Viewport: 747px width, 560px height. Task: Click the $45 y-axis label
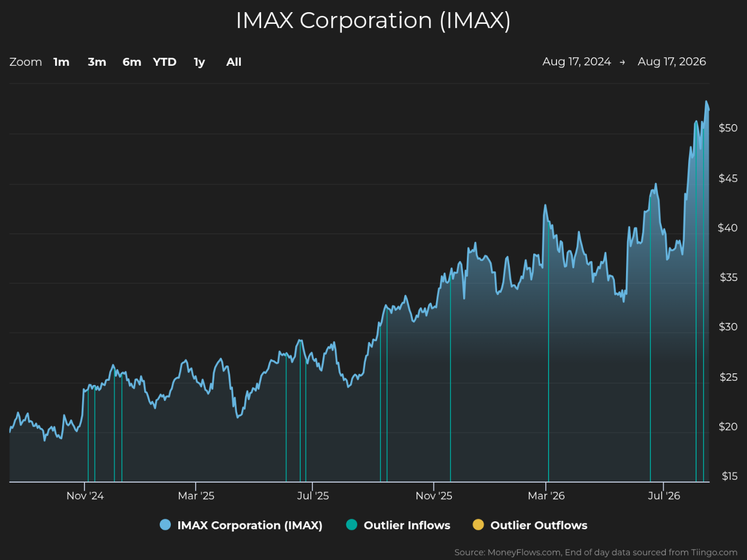[x=728, y=178]
